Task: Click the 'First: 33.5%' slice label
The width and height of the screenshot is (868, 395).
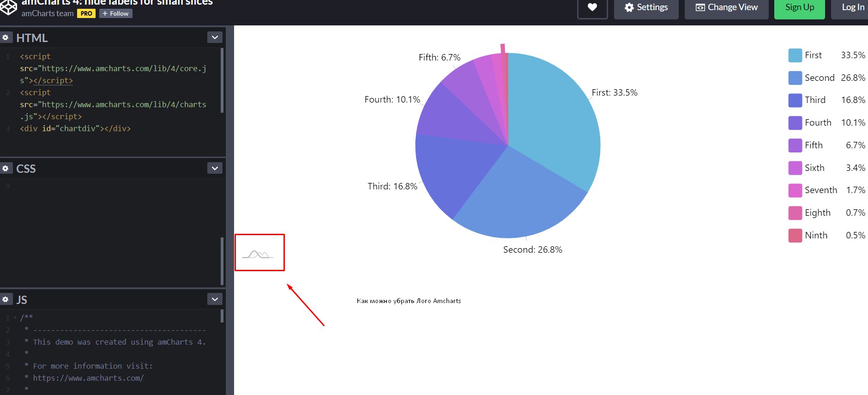Action: click(615, 92)
